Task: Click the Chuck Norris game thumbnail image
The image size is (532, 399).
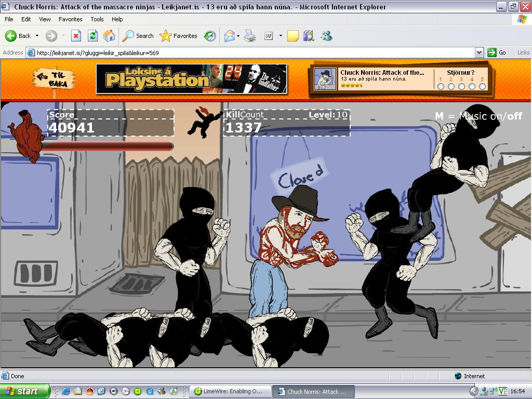Action: coord(325,79)
